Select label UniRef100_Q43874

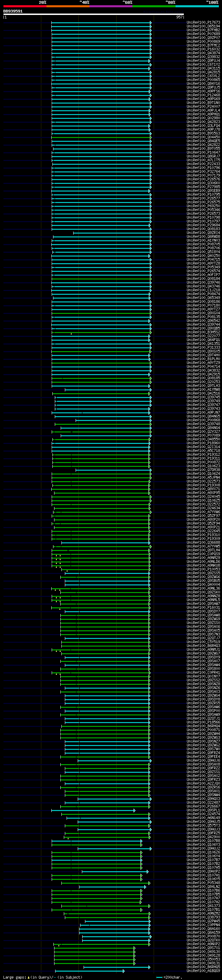click(203, 53)
